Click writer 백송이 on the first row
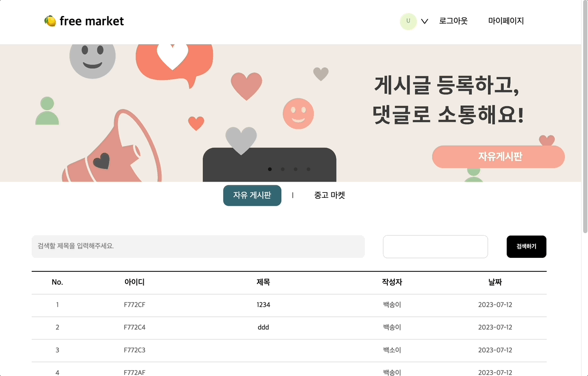588x376 pixels. pos(391,305)
